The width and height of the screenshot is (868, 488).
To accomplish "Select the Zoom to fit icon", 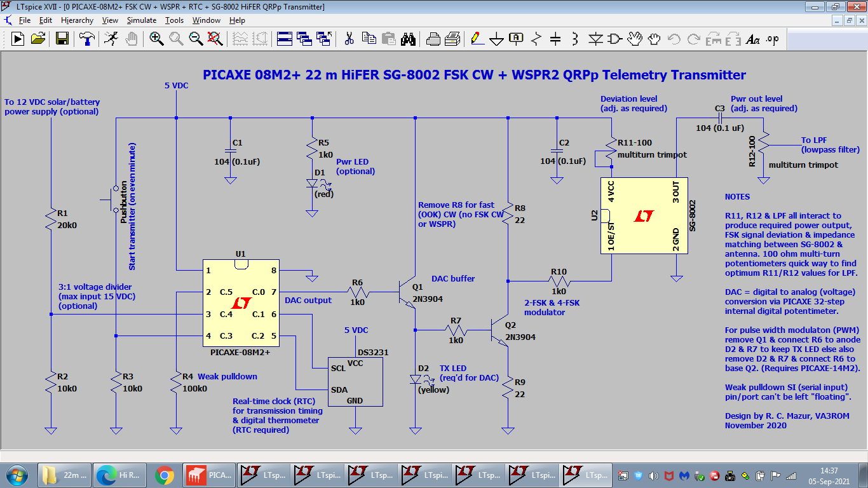I will (215, 39).
